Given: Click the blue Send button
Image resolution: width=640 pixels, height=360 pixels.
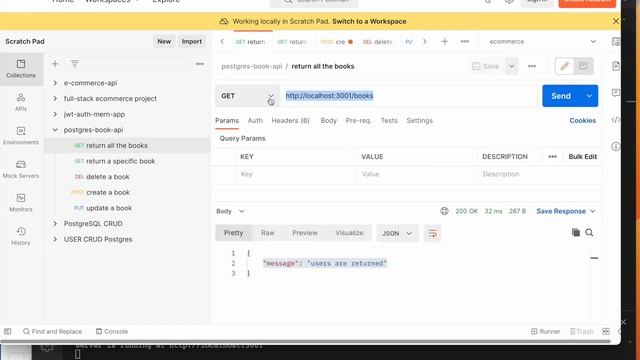Looking at the screenshot, I should coord(561,96).
